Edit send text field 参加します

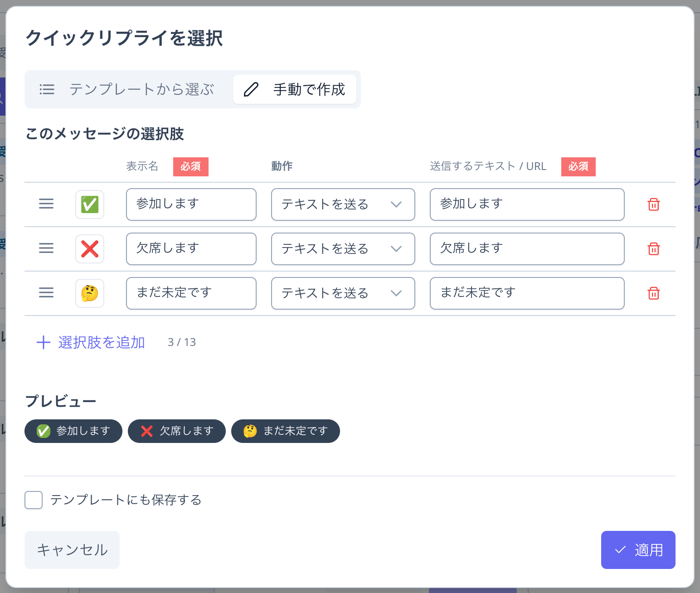527,204
